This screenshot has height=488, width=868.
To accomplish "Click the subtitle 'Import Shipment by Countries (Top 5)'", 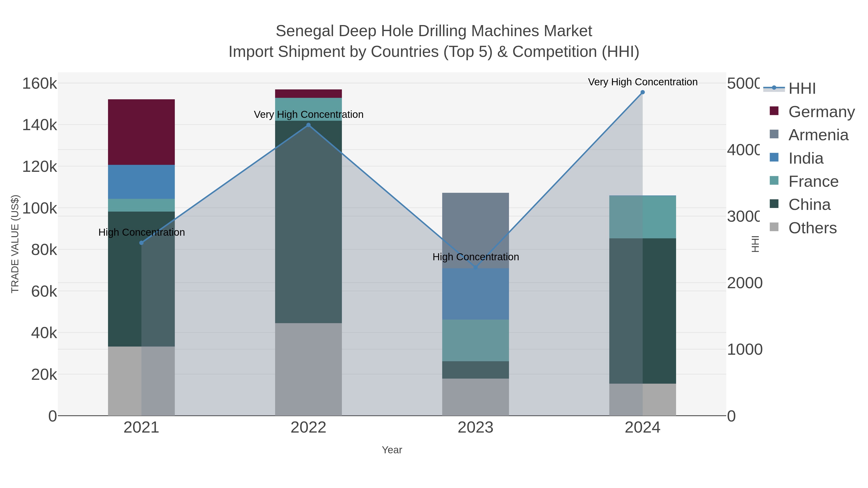I will point(361,52).
